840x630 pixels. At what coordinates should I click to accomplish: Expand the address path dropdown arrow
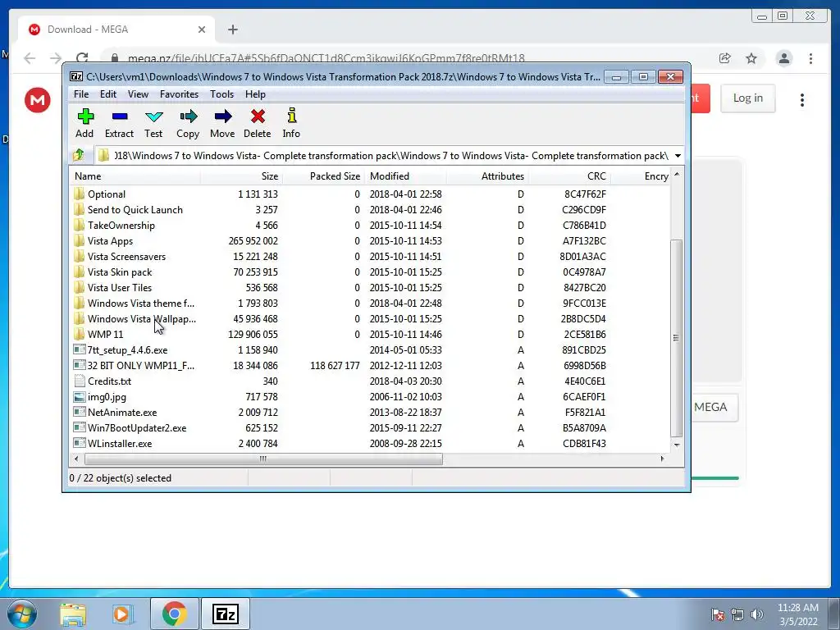(678, 156)
